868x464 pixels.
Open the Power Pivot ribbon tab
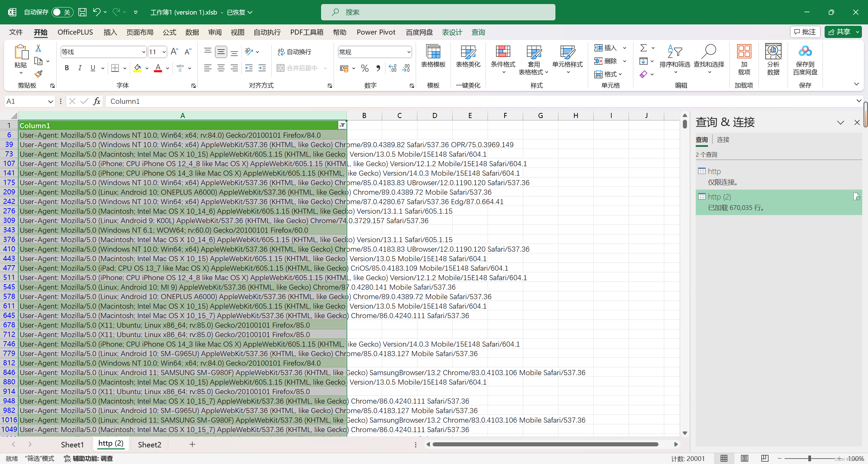pyautogui.click(x=376, y=32)
